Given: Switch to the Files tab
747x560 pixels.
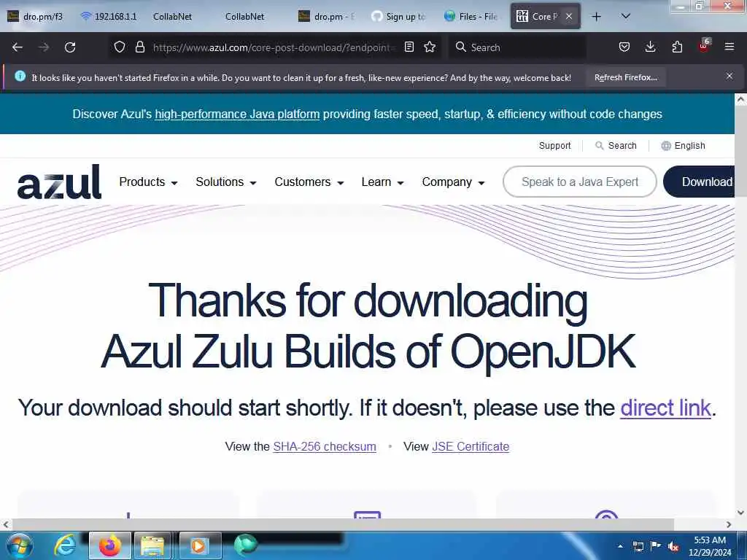Looking at the screenshot, I should click(x=472, y=17).
